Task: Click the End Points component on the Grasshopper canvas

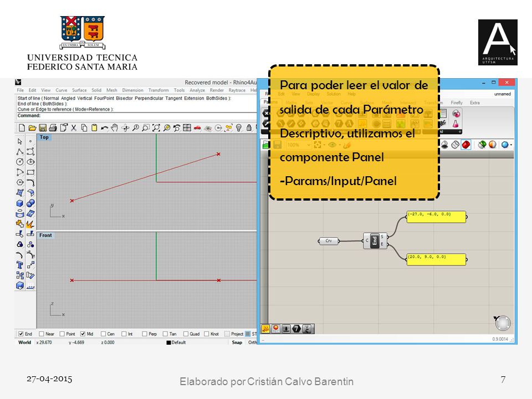Action: (375, 241)
